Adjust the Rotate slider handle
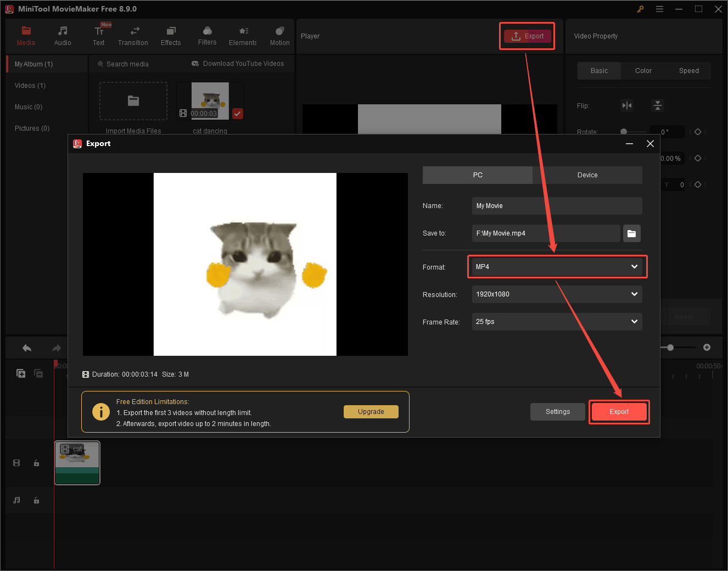 (624, 132)
